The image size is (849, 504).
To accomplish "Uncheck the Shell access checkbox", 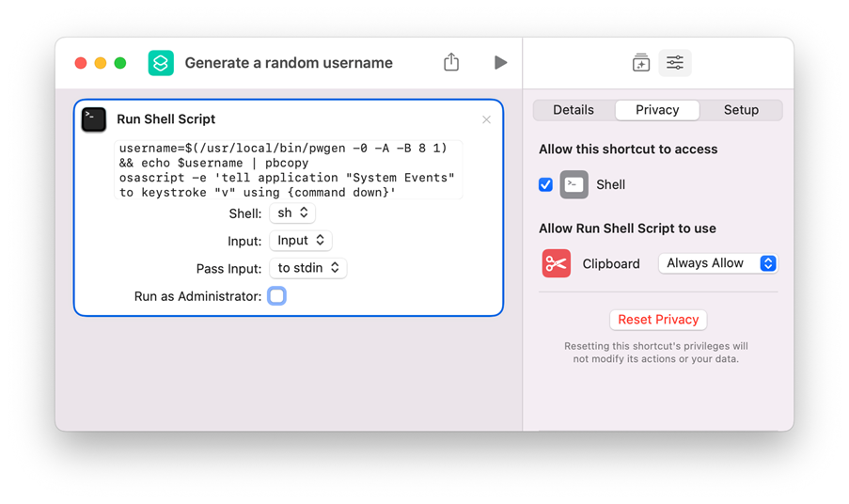I will point(545,184).
